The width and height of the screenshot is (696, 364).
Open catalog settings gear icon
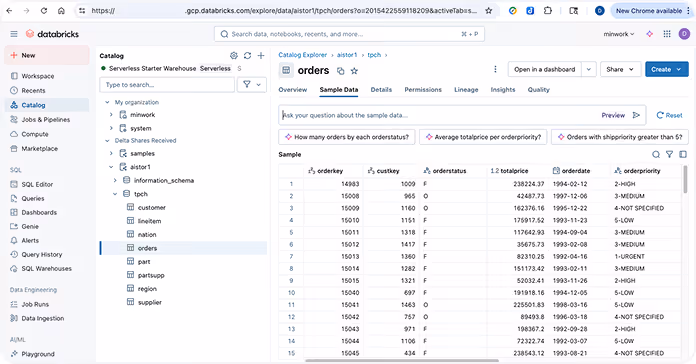click(234, 55)
